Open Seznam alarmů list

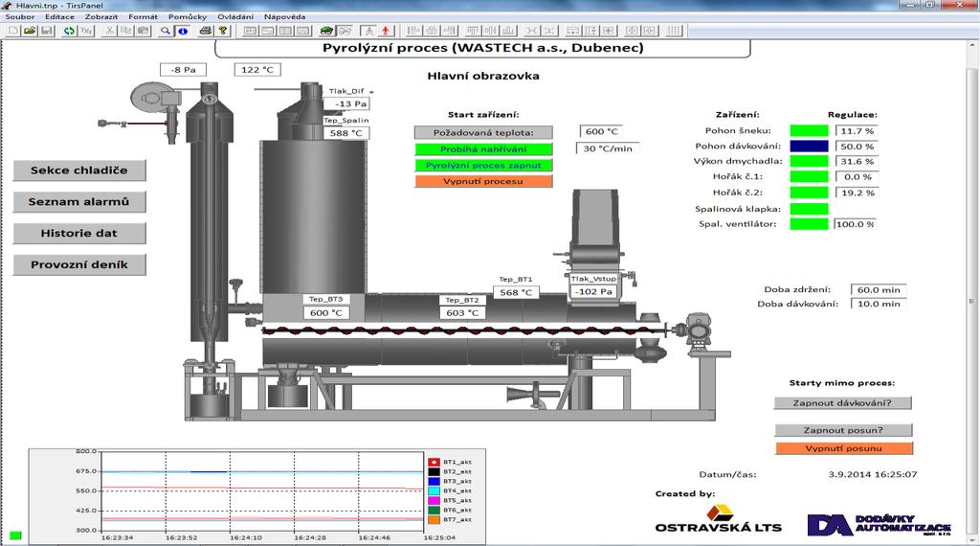[79, 201]
